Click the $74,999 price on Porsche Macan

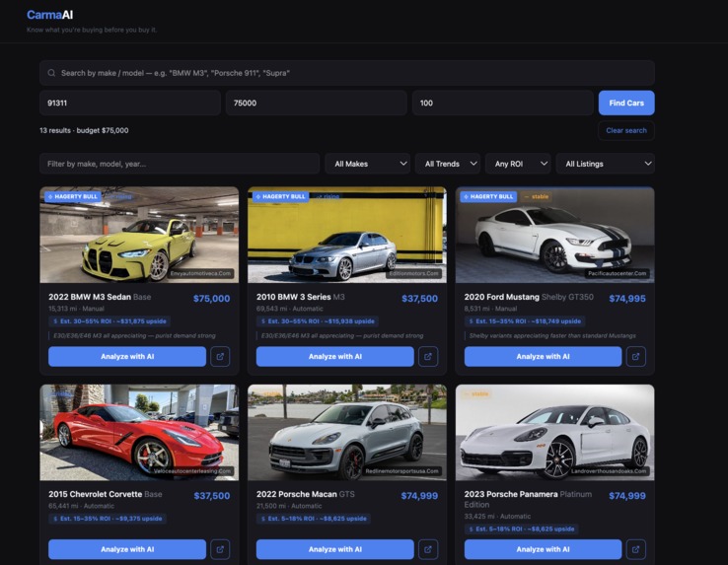click(x=419, y=496)
